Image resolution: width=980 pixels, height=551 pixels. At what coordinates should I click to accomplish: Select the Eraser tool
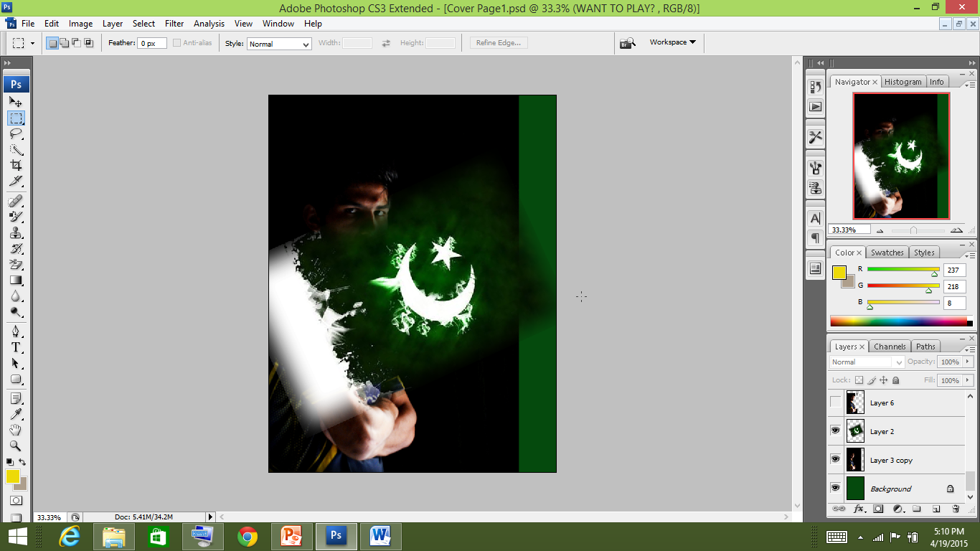(16, 264)
